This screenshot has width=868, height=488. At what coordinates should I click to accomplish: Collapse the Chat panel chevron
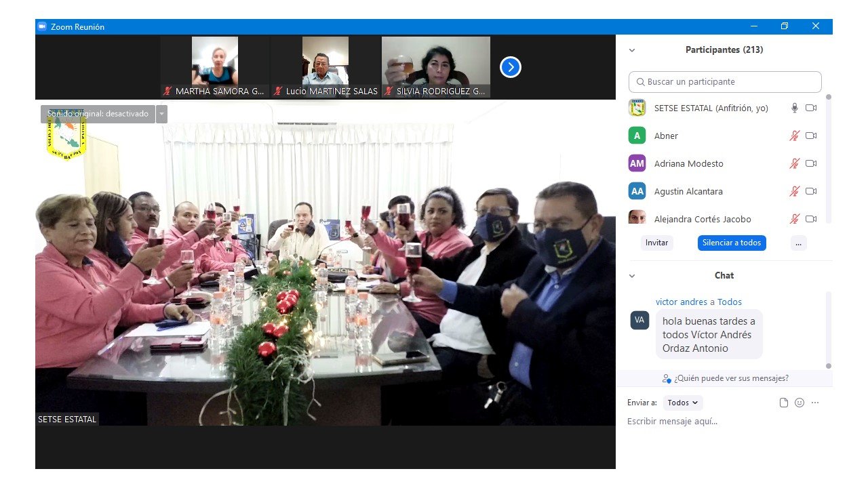coord(632,276)
